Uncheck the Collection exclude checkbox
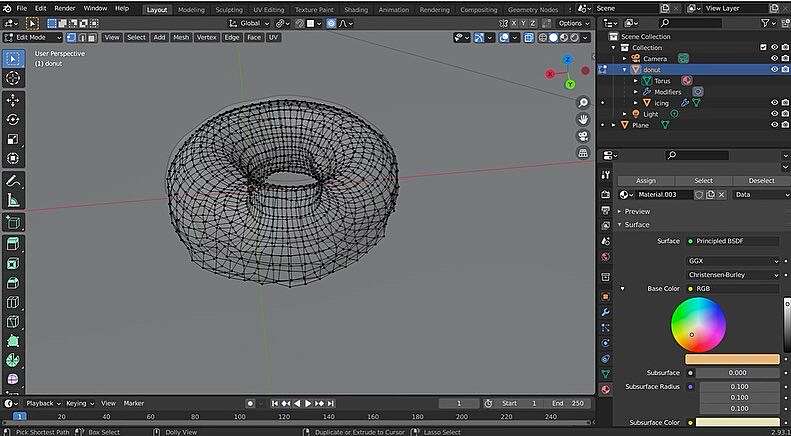Viewport: 791px width, 436px height. click(763, 47)
